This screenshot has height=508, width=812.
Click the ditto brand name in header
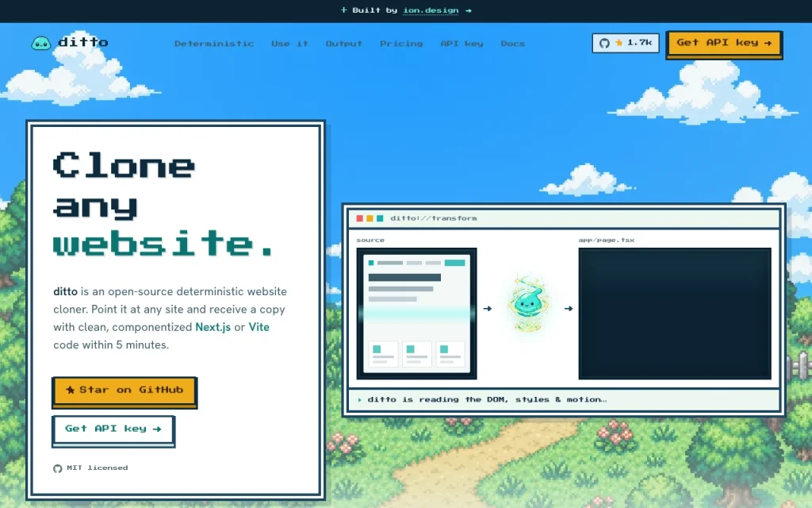[x=83, y=42]
